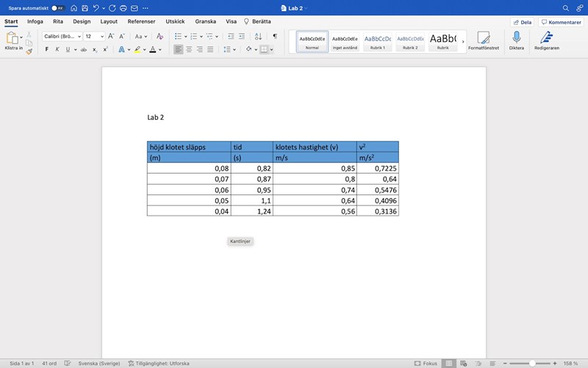Click the save document icon

pyautogui.click(x=85, y=7)
